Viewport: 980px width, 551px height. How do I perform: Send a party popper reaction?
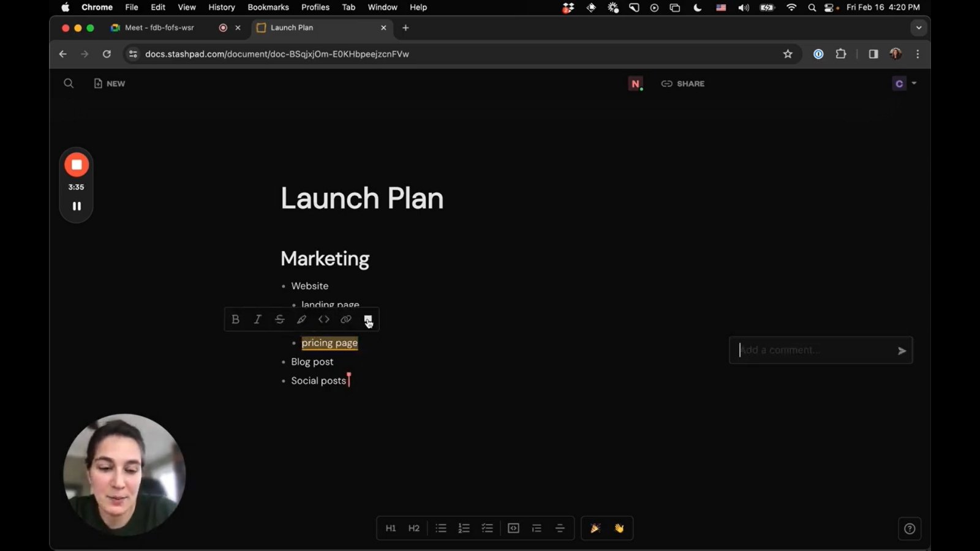click(x=595, y=528)
